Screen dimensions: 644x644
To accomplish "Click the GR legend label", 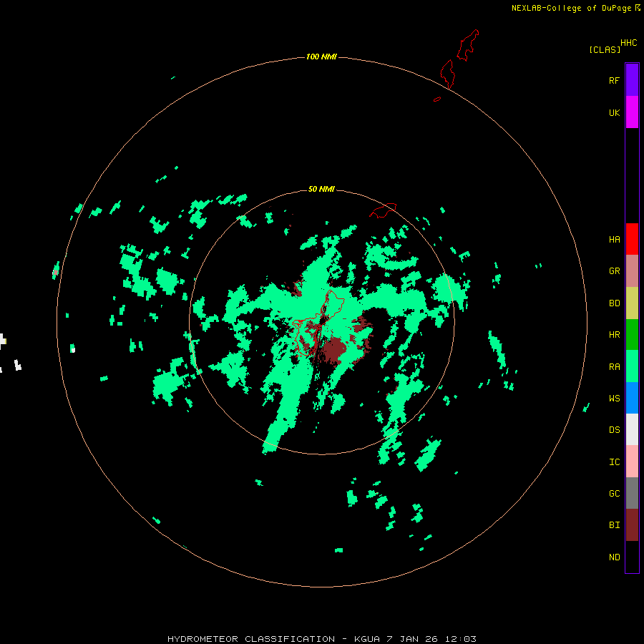I will pyautogui.click(x=614, y=271).
